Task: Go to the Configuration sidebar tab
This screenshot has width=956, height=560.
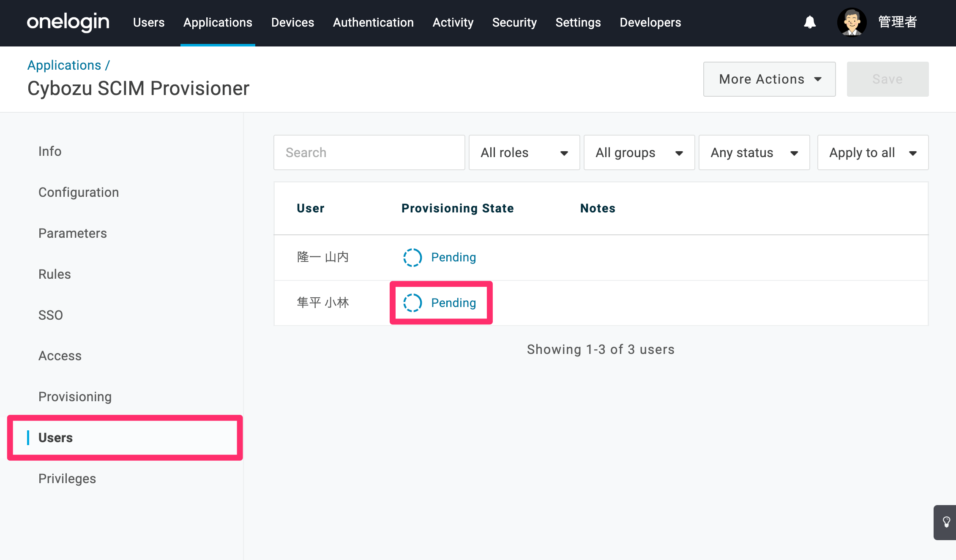Action: coord(79,192)
